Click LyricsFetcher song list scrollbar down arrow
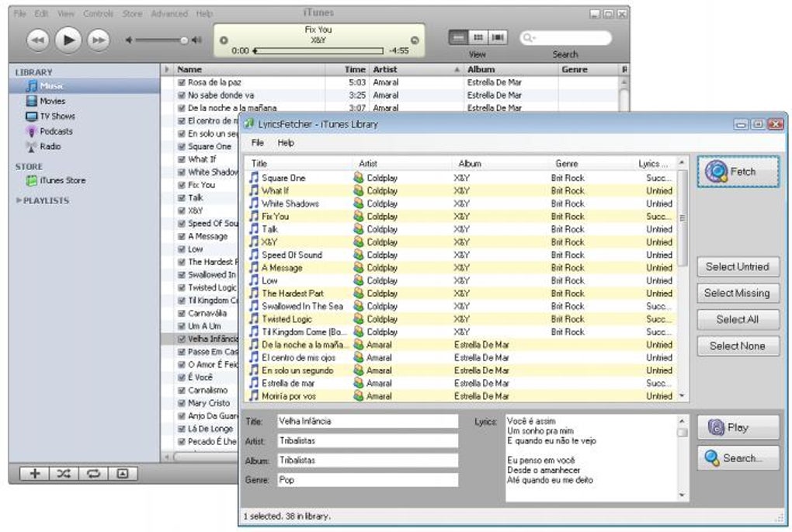This screenshot has width=792, height=532. click(x=683, y=396)
